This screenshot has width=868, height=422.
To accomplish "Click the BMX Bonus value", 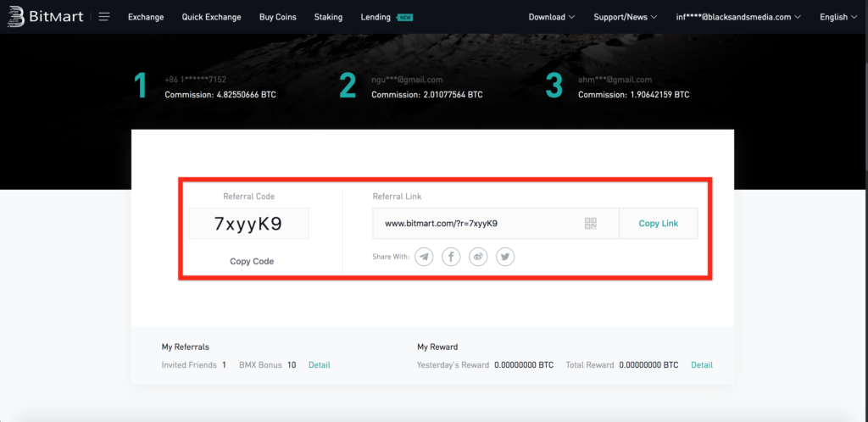I will 292,365.
